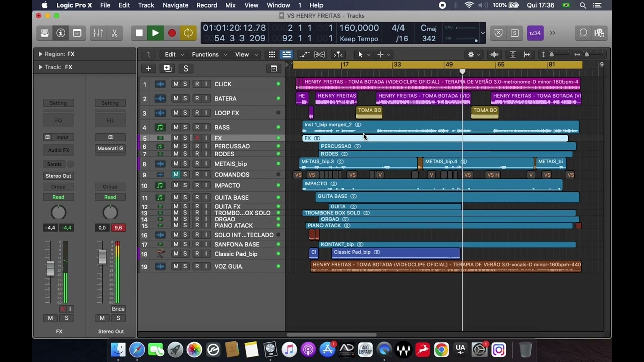The image size is (644, 362).
Task: Click the Bnce button on Stereo Out
Action: 118,309
